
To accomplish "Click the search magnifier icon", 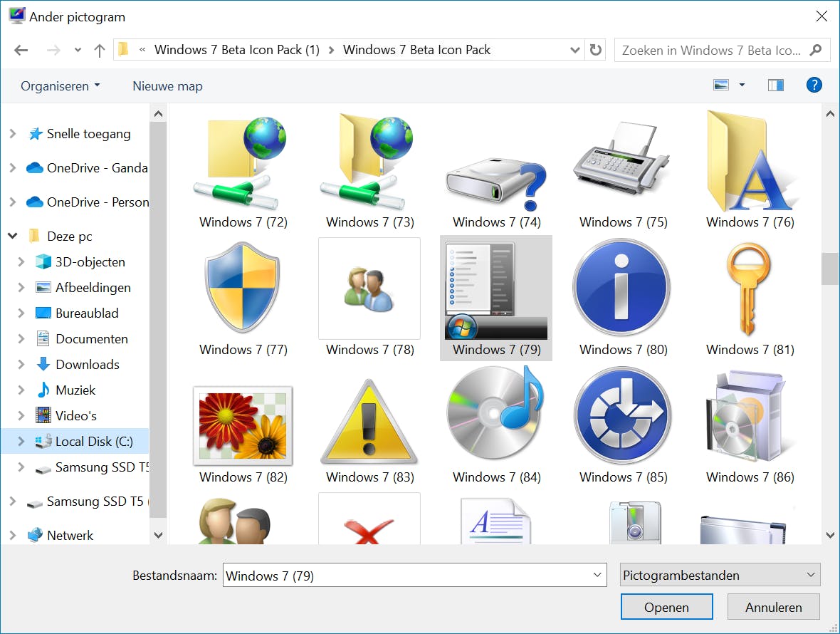I will [816, 50].
